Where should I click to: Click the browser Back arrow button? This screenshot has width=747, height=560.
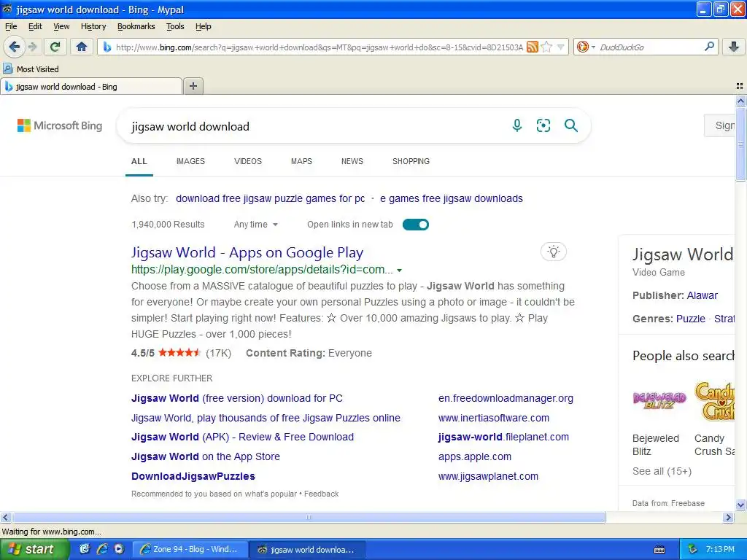[x=15, y=47]
